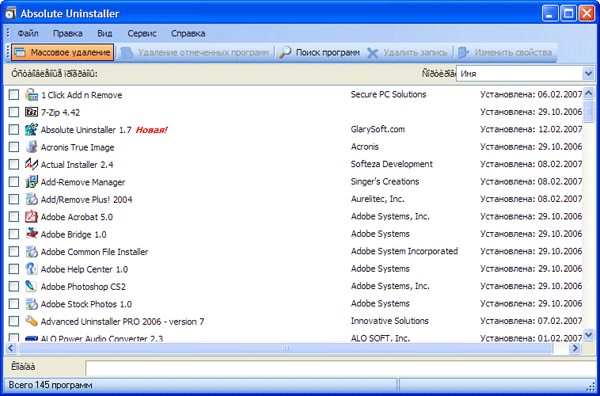
Task: Click install date 06.02.2007
Action: [560, 95]
